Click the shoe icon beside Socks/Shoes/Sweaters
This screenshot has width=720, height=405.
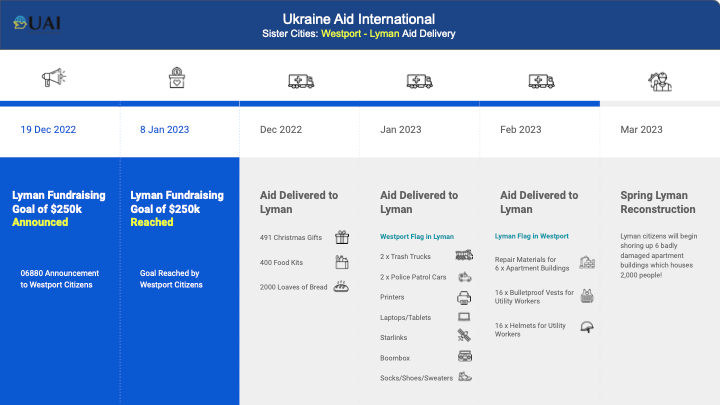[465, 377]
